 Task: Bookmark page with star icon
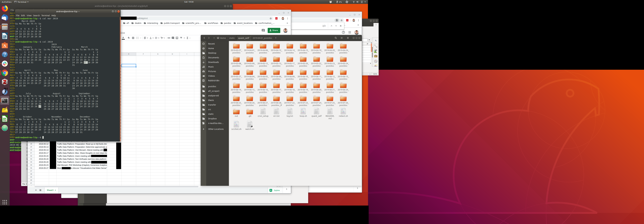271,19
